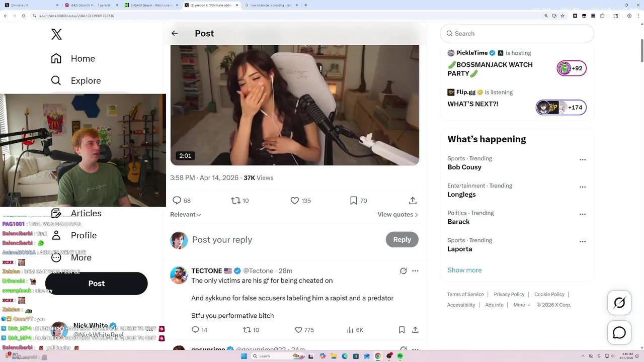
Task: Click the browser address bar URL
Action: tap(77, 16)
